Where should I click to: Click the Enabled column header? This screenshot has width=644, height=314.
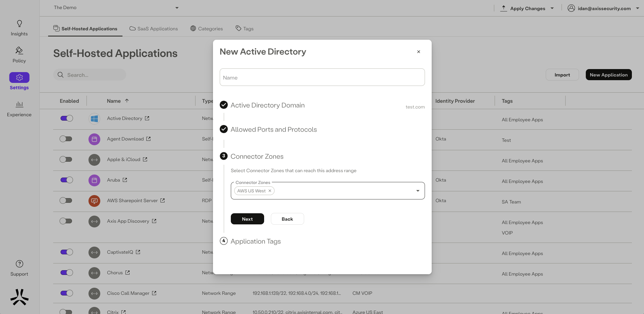[x=69, y=101]
